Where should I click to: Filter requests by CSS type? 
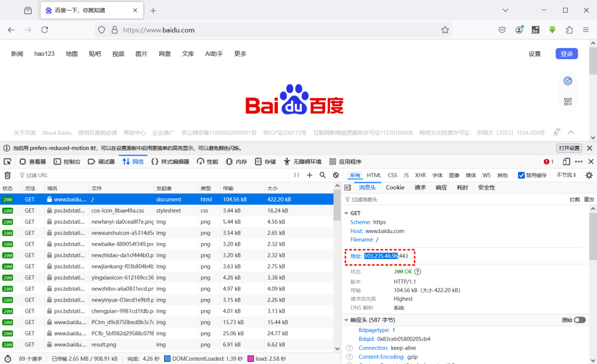pos(392,175)
